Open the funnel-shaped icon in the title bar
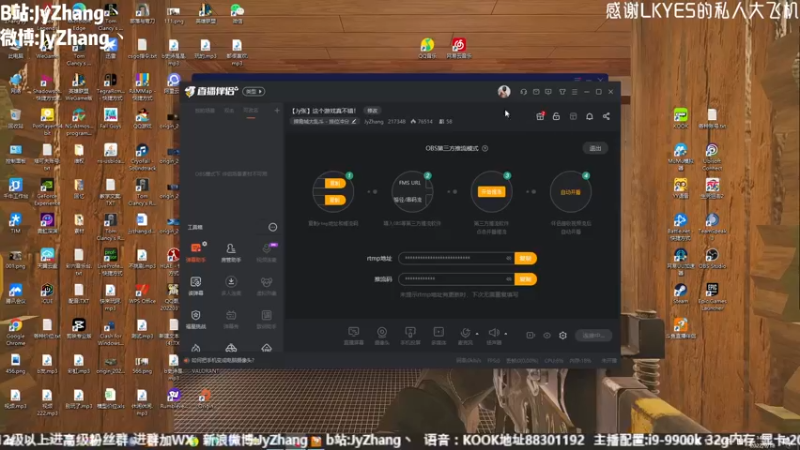Screen dimensions: 800x450 [x=562, y=92]
